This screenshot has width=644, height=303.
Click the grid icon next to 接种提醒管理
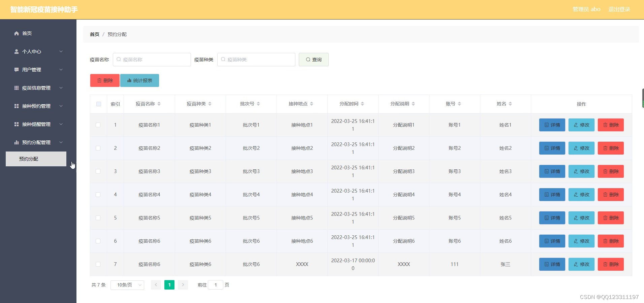pyautogui.click(x=17, y=124)
